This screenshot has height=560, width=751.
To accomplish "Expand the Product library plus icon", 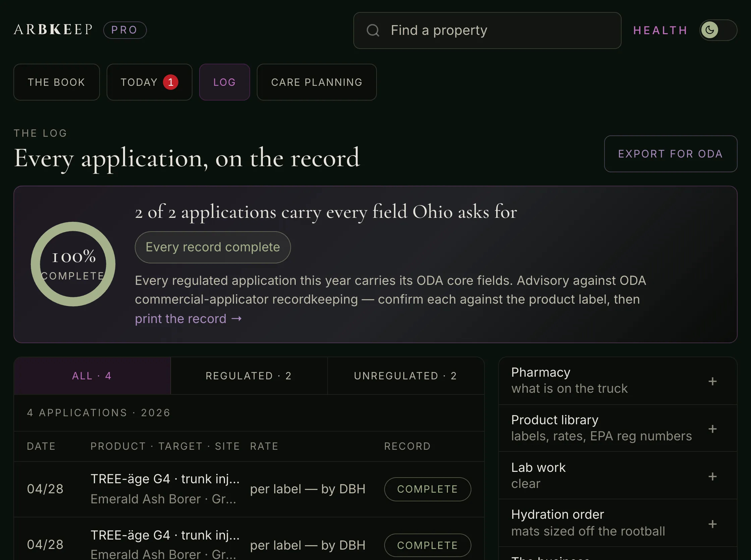I will [x=712, y=429].
